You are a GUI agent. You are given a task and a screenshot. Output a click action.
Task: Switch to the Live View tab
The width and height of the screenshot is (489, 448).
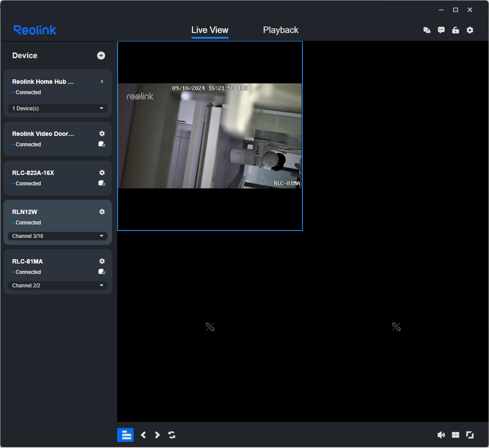coord(210,30)
